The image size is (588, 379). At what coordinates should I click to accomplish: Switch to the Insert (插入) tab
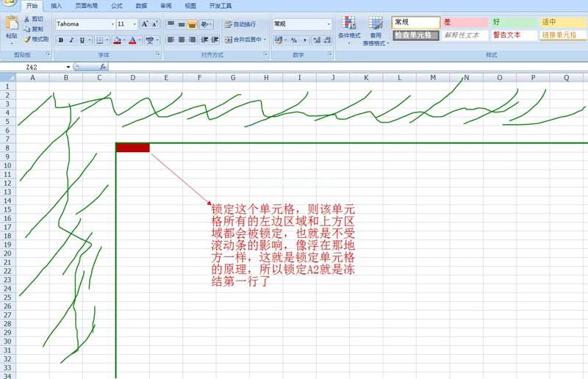coord(57,5)
